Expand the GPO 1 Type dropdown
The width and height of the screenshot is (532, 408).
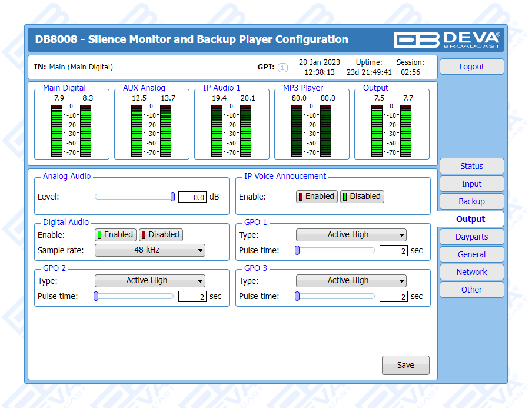[351, 235]
